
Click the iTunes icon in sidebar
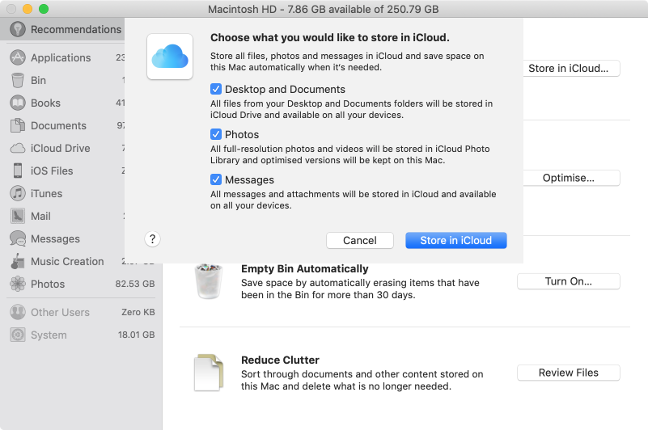tap(18, 193)
